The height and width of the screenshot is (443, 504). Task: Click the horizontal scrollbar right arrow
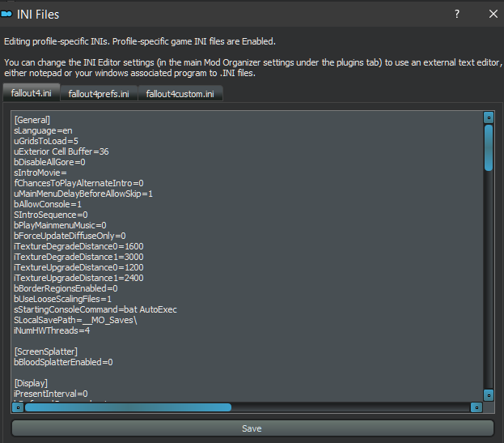(x=476, y=407)
